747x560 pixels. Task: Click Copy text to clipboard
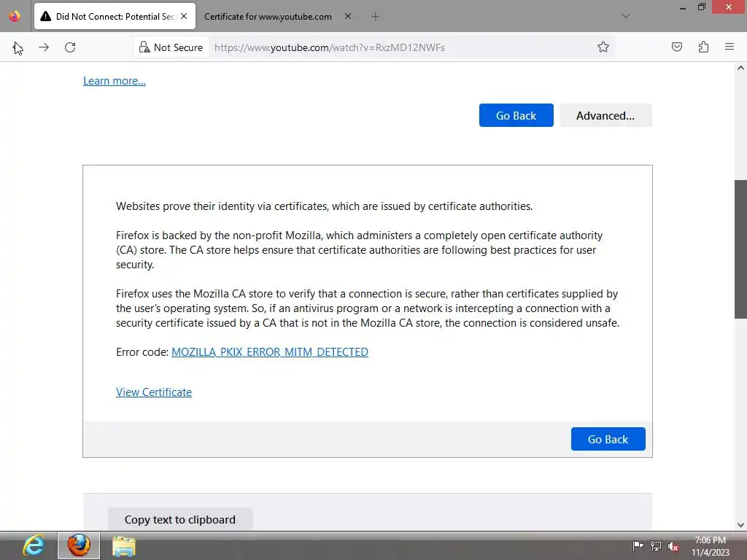pyautogui.click(x=180, y=519)
